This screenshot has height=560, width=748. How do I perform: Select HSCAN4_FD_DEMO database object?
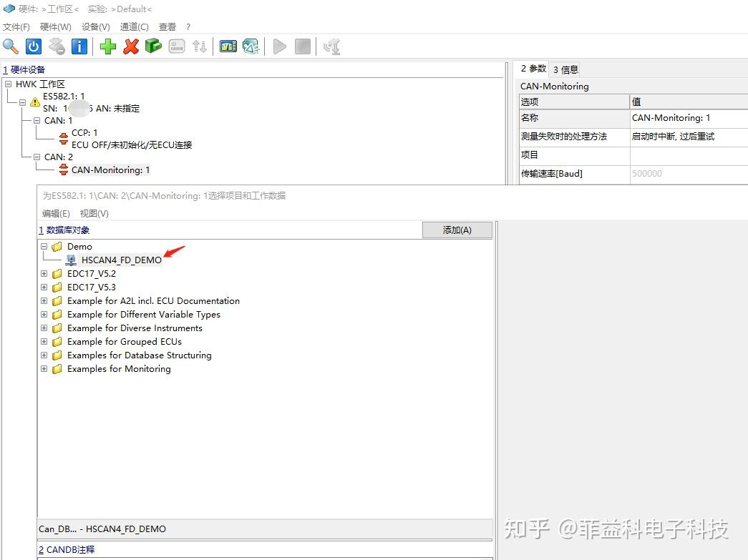tap(120, 260)
